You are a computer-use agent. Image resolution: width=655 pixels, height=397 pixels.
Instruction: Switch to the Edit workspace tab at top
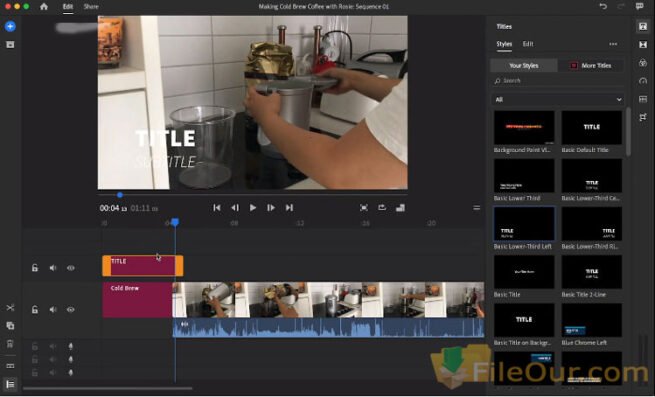coord(68,7)
